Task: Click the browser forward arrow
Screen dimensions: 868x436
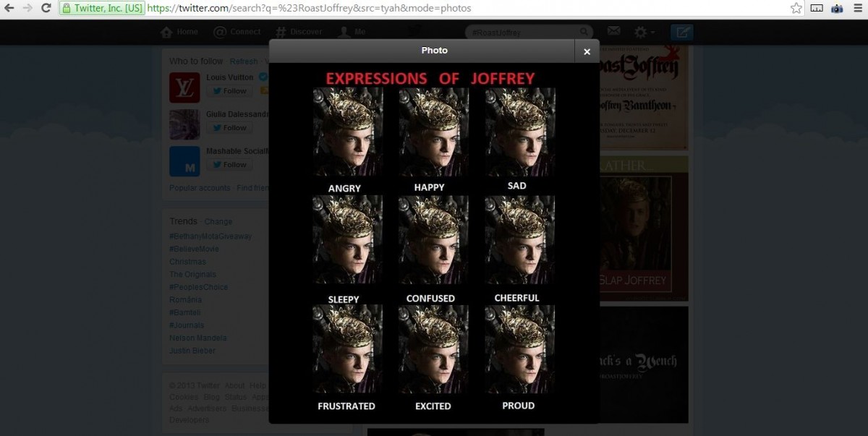Action: point(28,8)
